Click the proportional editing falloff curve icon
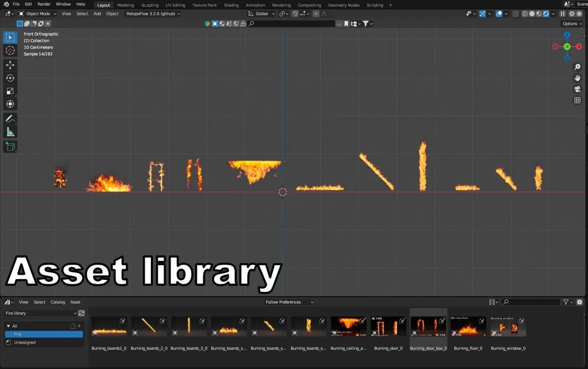The image size is (588, 369). pyautogui.click(x=324, y=14)
